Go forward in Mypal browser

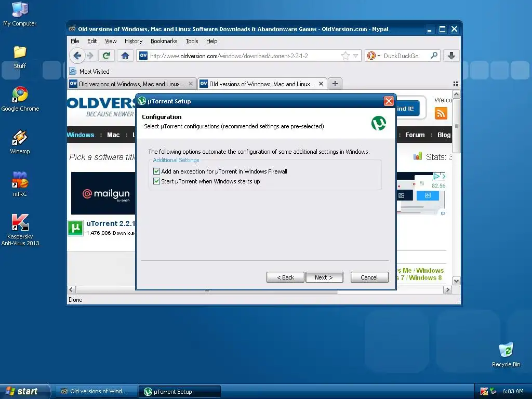click(x=90, y=56)
